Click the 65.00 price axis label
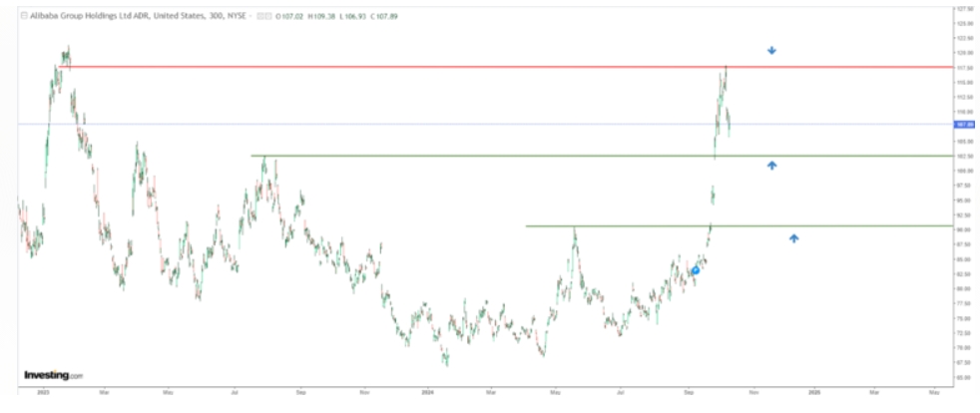 pyautogui.click(x=966, y=377)
